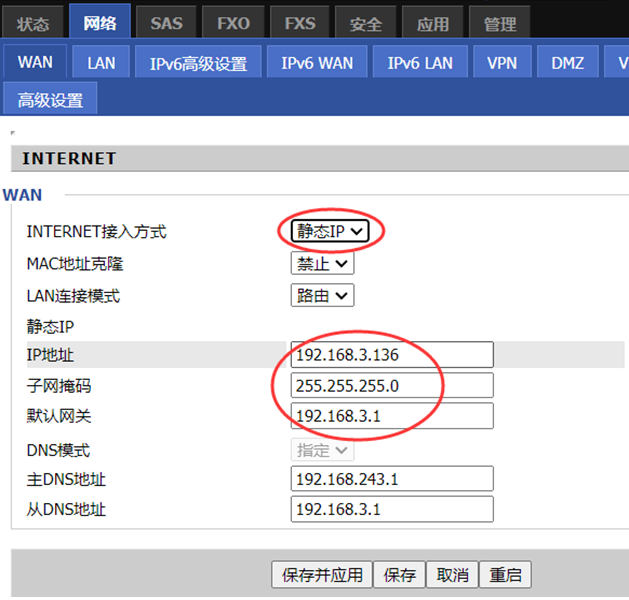Select the FXO top tab
This screenshot has width=629, height=600.
pos(233,23)
